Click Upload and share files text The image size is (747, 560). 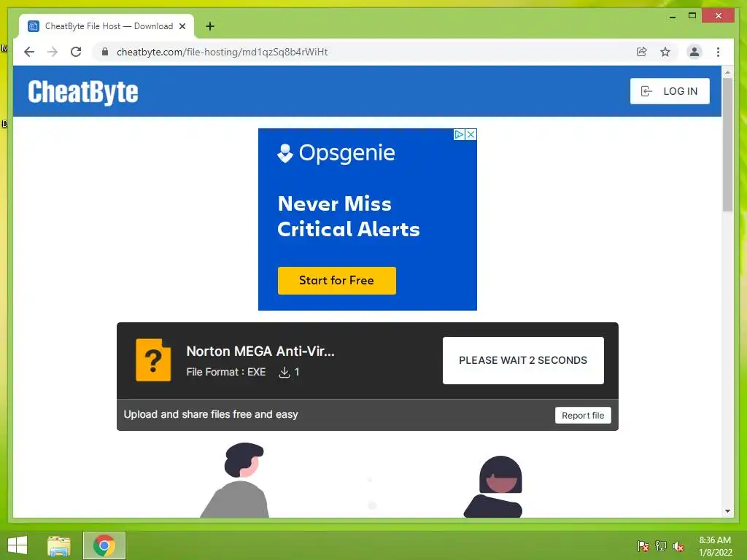coord(211,414)
